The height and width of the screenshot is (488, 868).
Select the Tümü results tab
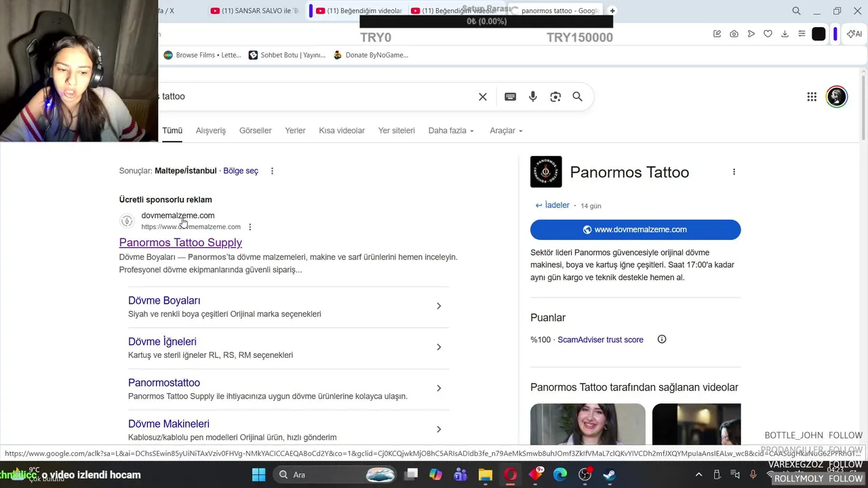click(172, 131)
